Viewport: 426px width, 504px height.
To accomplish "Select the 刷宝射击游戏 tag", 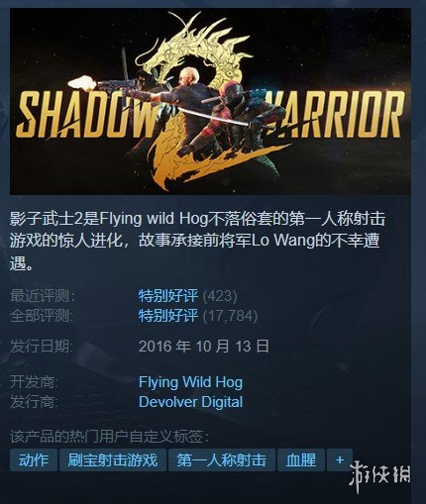I will 113,459.
